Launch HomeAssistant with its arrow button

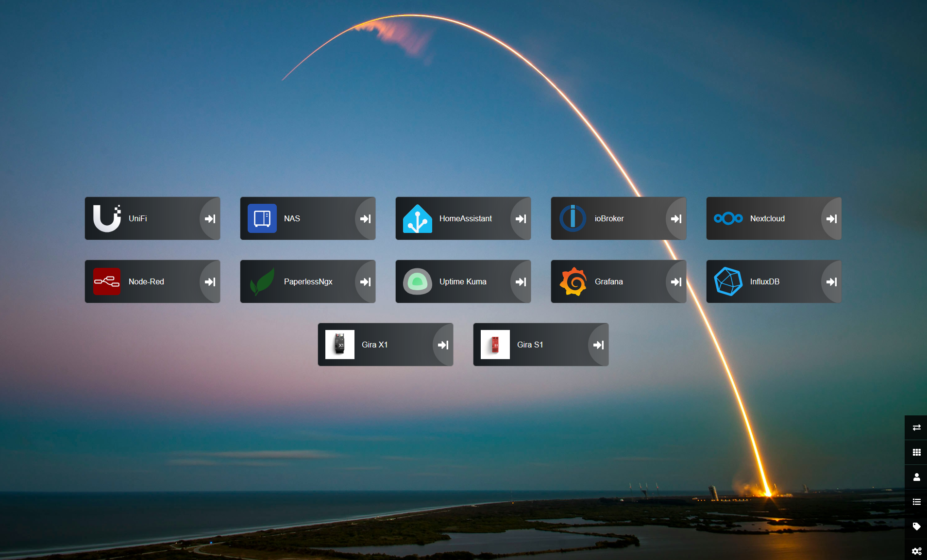521,218
